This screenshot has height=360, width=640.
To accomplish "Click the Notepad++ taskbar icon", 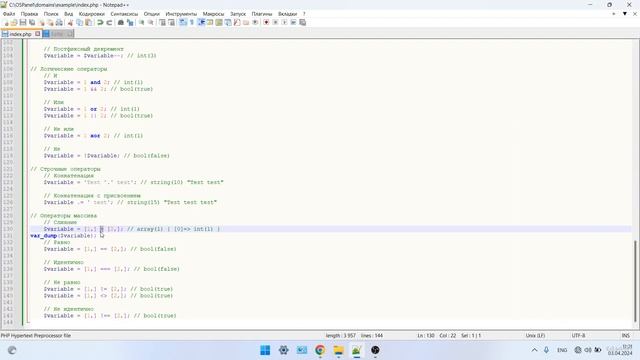I will 357,350.
